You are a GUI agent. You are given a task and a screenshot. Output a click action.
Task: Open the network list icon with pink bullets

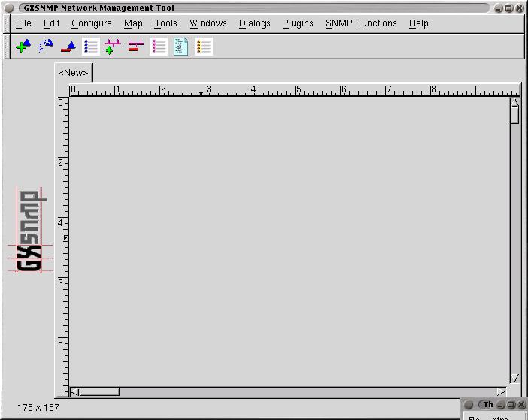(159, 47)
